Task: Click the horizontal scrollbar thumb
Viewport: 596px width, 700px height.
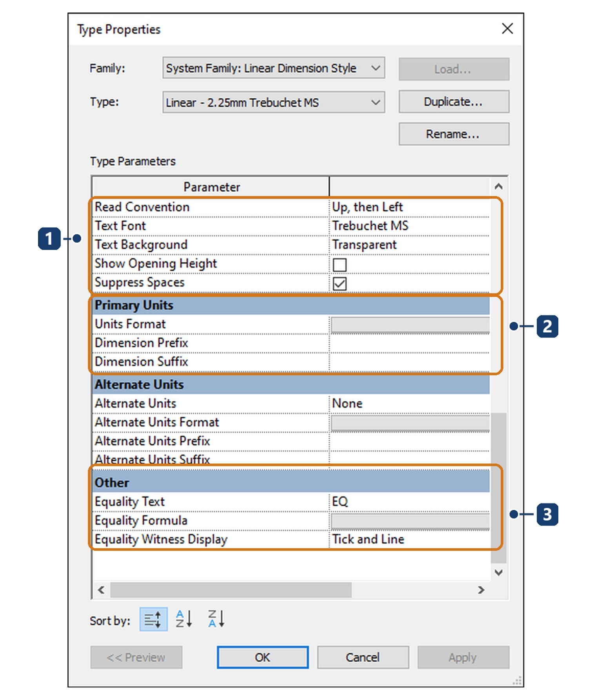Action: [x=231, y=590]
